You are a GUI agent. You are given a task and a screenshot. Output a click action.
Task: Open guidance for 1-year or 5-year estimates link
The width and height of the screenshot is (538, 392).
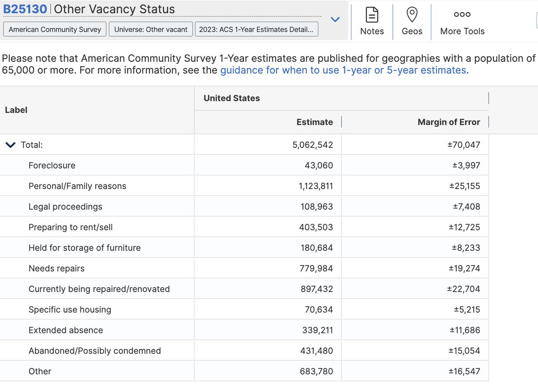tap(343, 70)
